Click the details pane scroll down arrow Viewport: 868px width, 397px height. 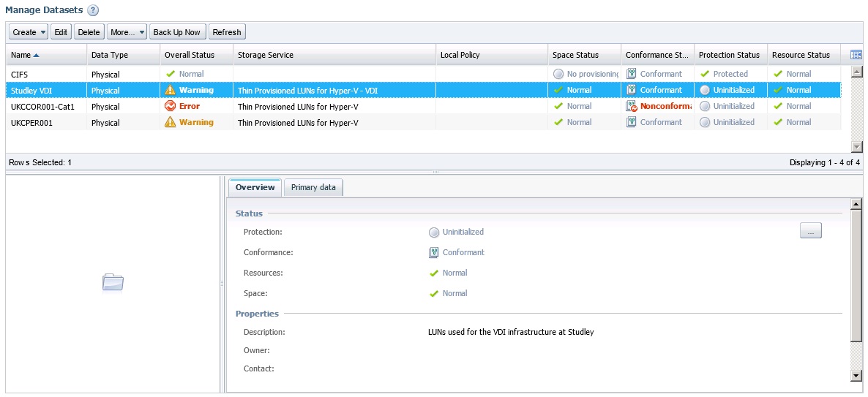point(856,375)
